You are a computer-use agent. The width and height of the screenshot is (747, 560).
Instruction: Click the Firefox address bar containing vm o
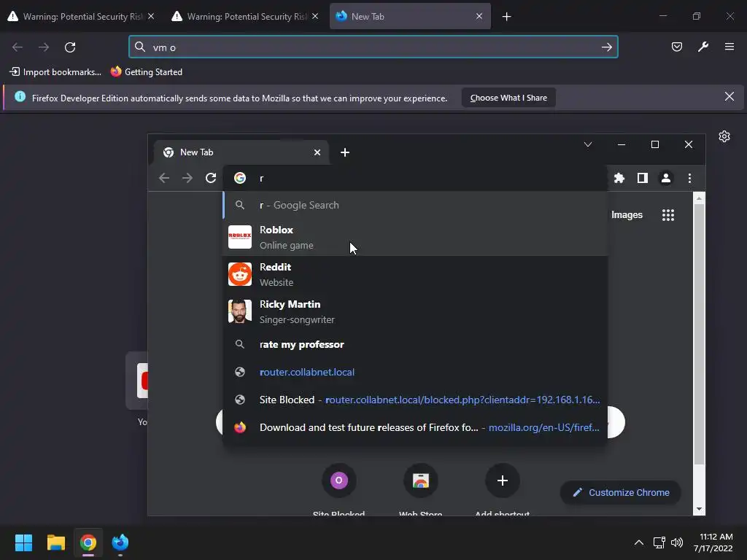click(373, 47)
